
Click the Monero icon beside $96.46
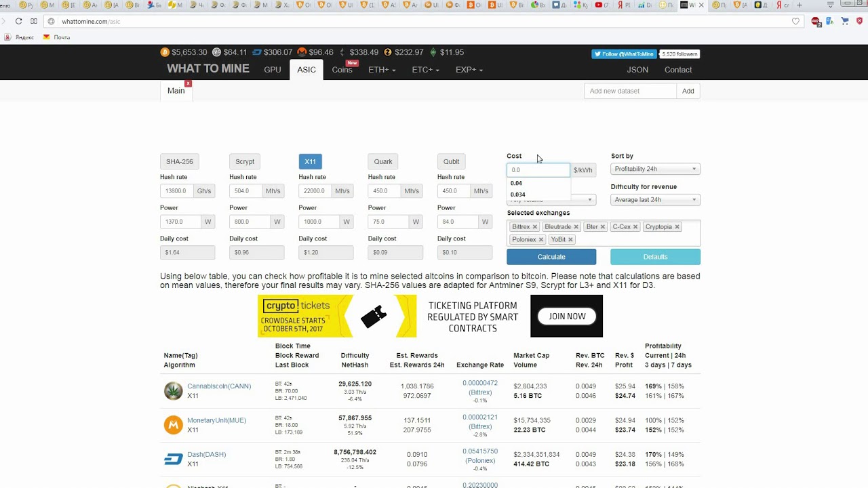[302, 52]
